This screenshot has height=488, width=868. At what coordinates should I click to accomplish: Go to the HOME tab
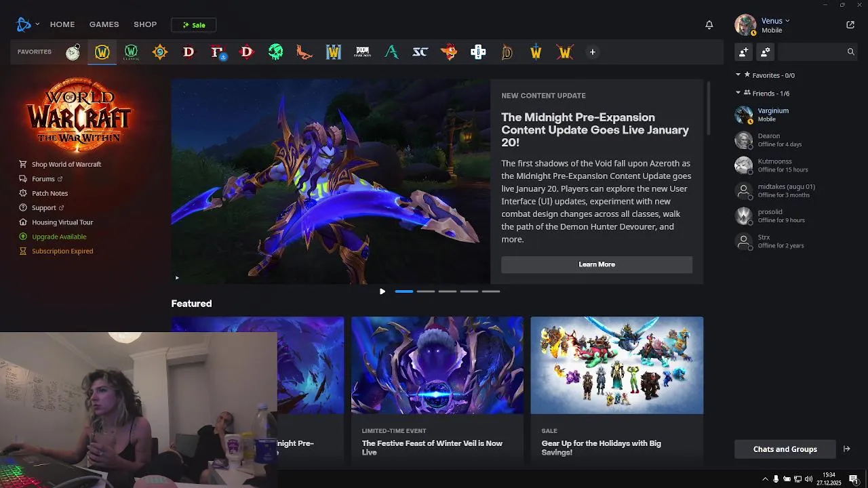coord(62,24)
